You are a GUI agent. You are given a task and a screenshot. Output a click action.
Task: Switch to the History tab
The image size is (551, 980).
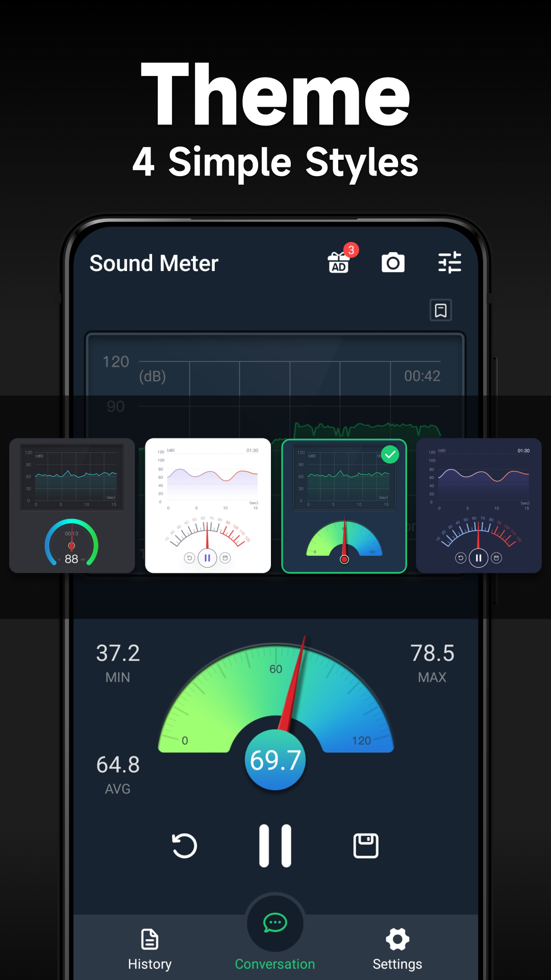click(x=149, y=949)
